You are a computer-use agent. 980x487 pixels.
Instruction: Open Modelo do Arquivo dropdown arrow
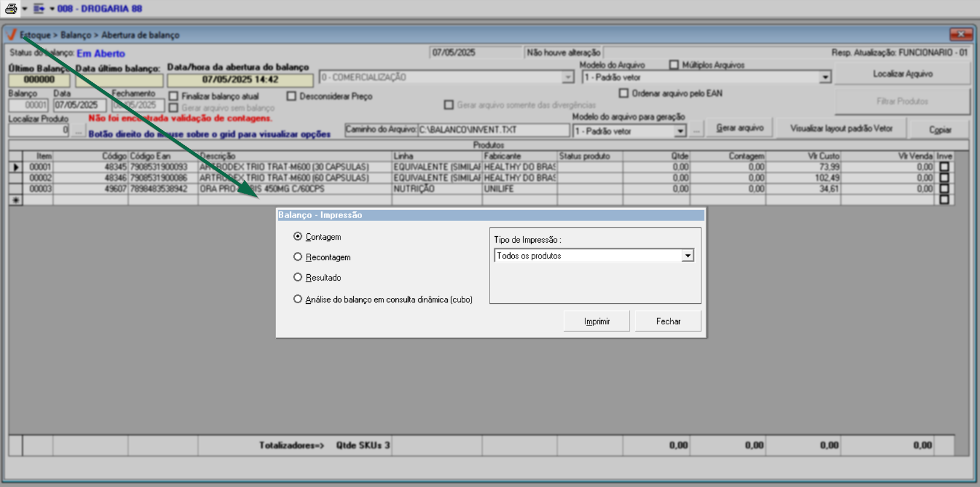coord(824,77)
